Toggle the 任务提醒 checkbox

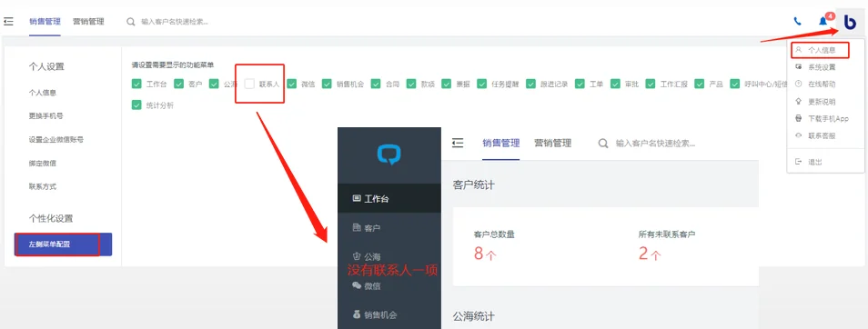pos(482,84)
